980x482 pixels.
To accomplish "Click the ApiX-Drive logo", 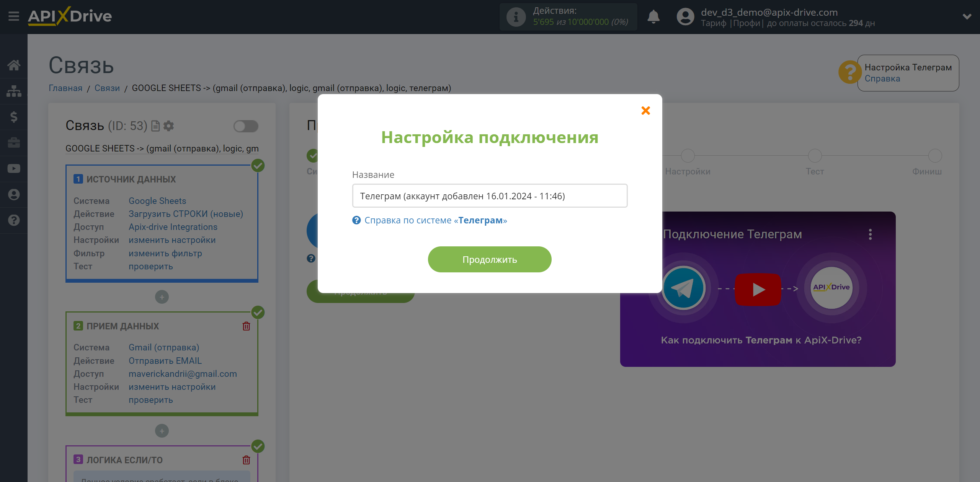I will pos(70,16).
